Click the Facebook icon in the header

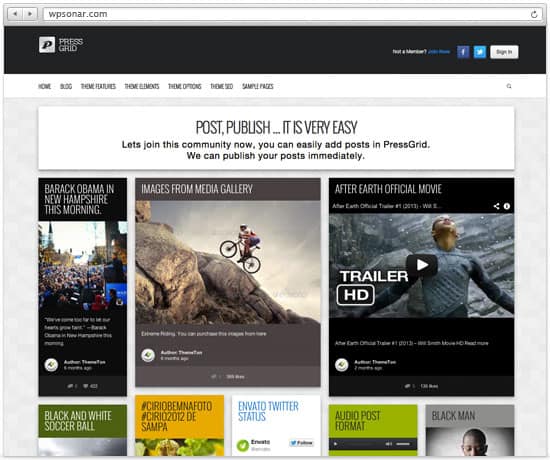coord(463,52)
